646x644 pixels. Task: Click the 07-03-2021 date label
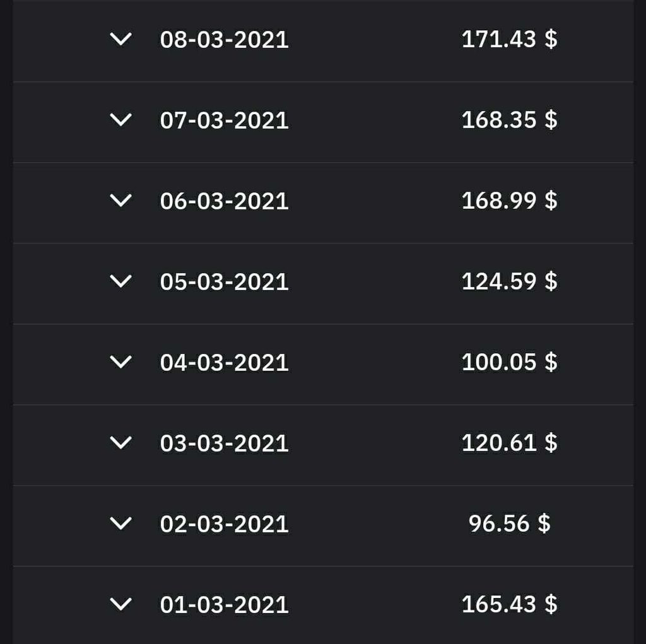tap(224, 120)
